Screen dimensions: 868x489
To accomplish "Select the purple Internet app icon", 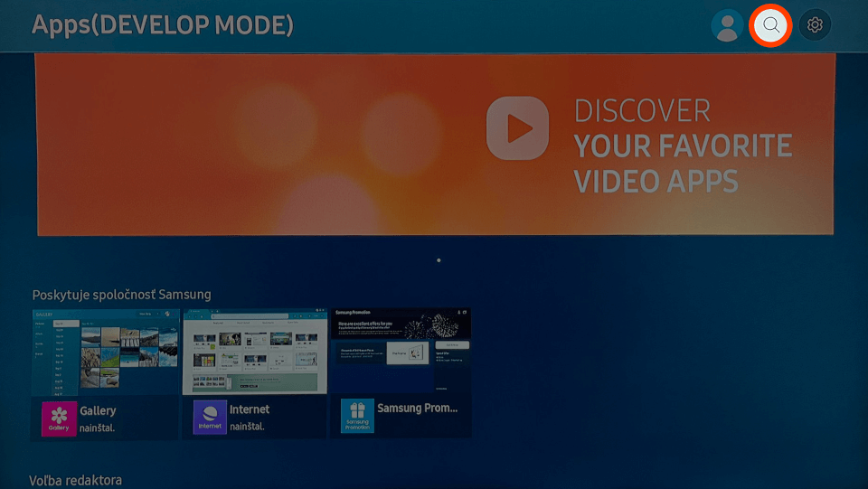I will tap(210, 417).
